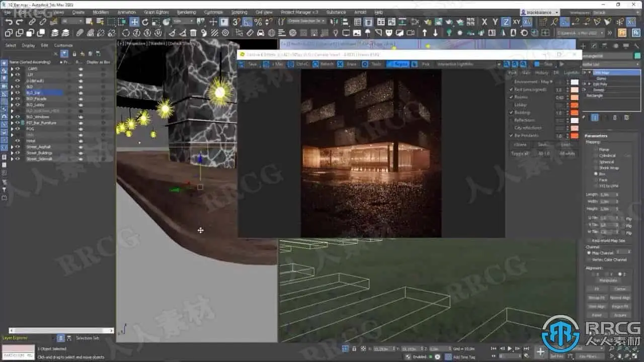Click the globe icon in second toolbar
Viewport: 644px width, 362px height.
[272, 33]
